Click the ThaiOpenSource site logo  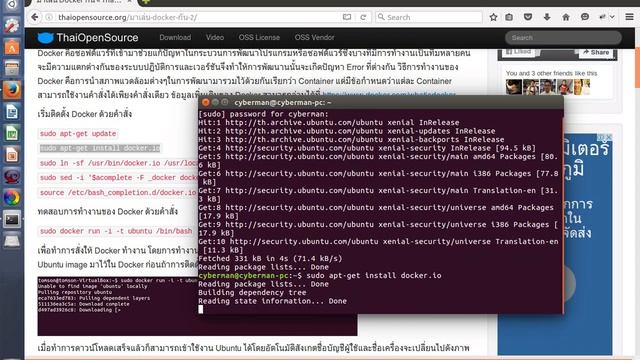point(88,38)
